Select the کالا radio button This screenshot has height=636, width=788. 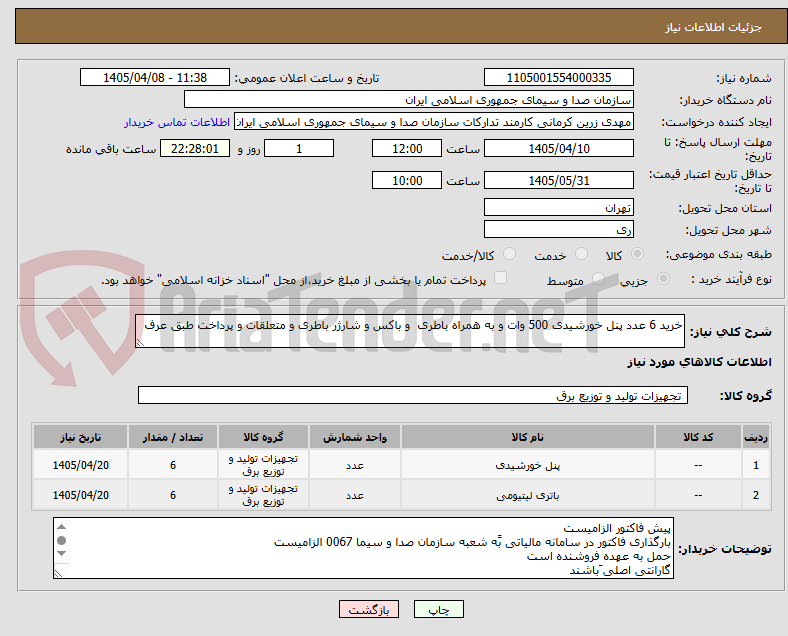(637, 254)
